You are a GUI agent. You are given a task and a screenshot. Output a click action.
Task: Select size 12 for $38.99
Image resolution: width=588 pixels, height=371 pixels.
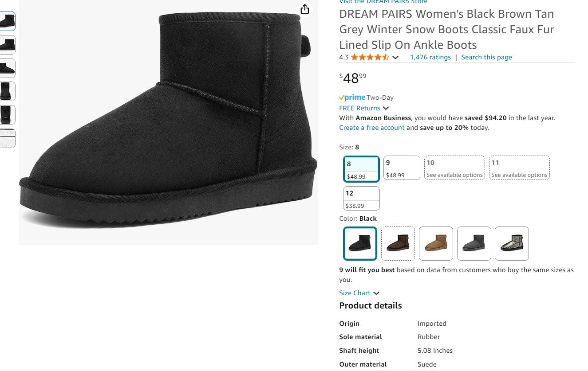361,198
